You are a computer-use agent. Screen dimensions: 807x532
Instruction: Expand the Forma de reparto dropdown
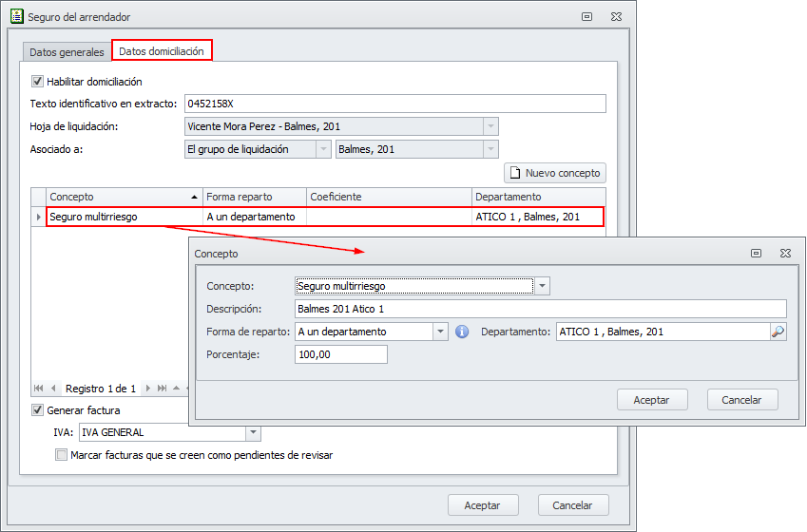pyautogui.click(x=440, y=332)
